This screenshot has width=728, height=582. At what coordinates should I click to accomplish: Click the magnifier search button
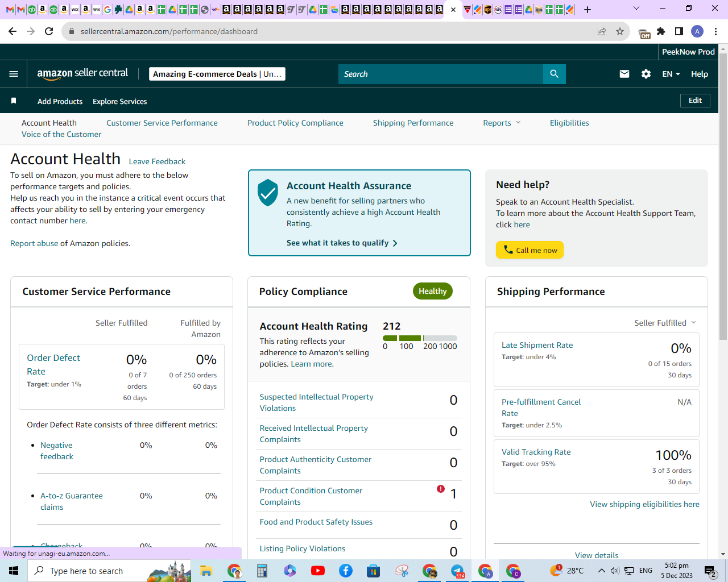[x=555, y=74]
